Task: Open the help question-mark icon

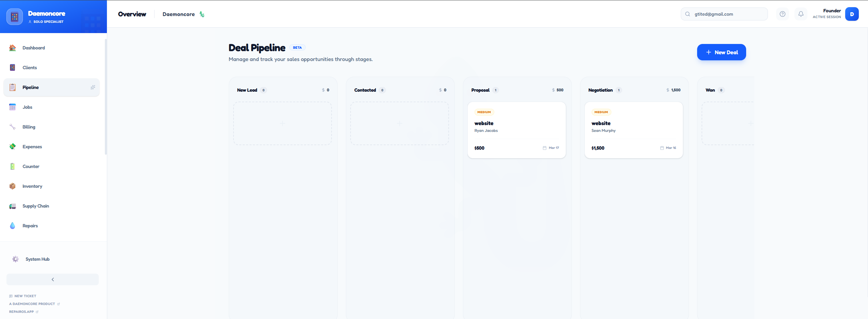Action: point(782,14)
